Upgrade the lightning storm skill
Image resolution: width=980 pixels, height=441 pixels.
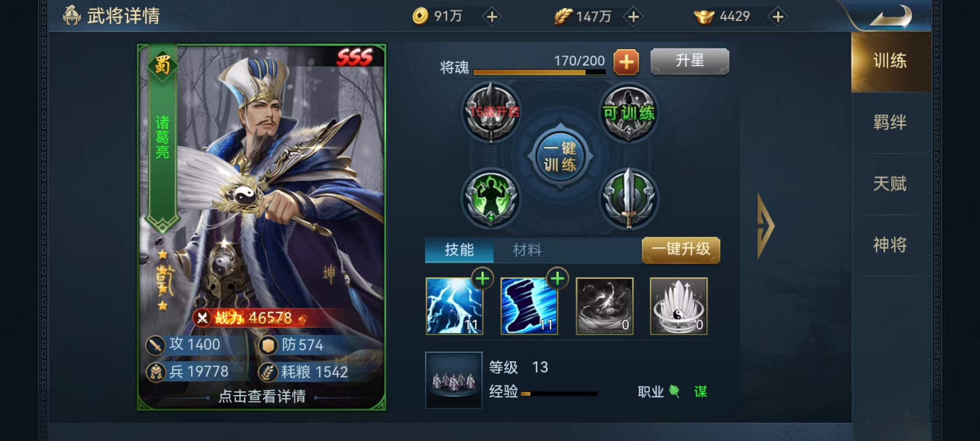(483, 279)
